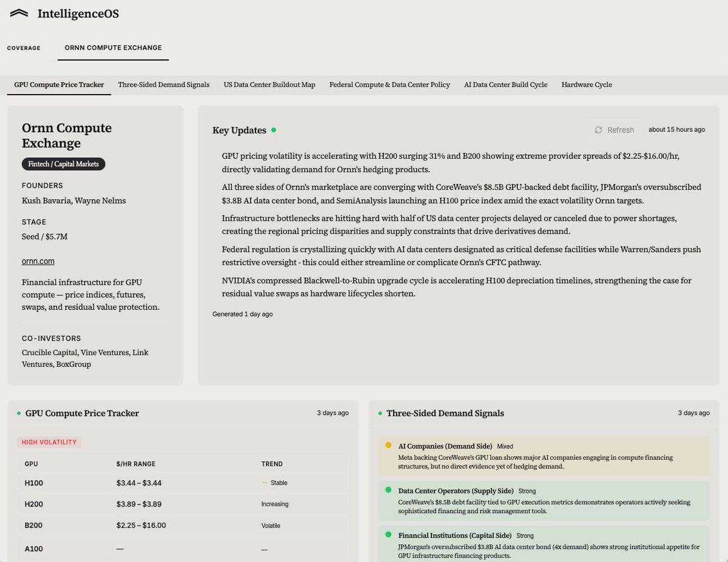Screen dimensions: 728x562
Task: Click the $3.89 – $3.89 price range
Action: 139,504
